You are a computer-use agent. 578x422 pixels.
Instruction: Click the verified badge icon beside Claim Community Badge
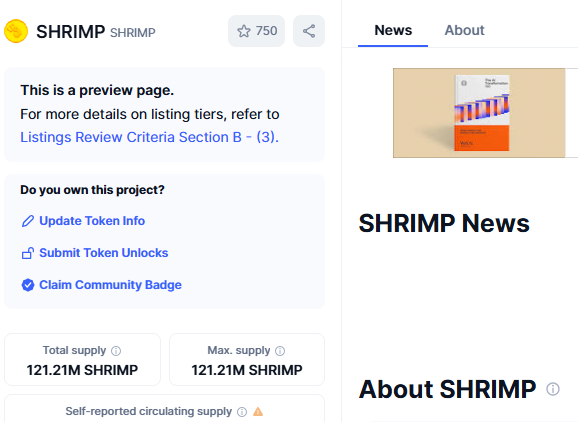[x=28, y=285]
